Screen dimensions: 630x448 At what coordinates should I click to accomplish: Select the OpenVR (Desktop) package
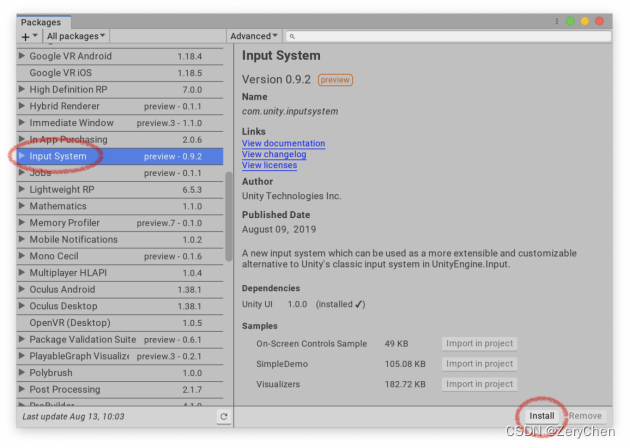pyautogui.click(x=120, y=323)
